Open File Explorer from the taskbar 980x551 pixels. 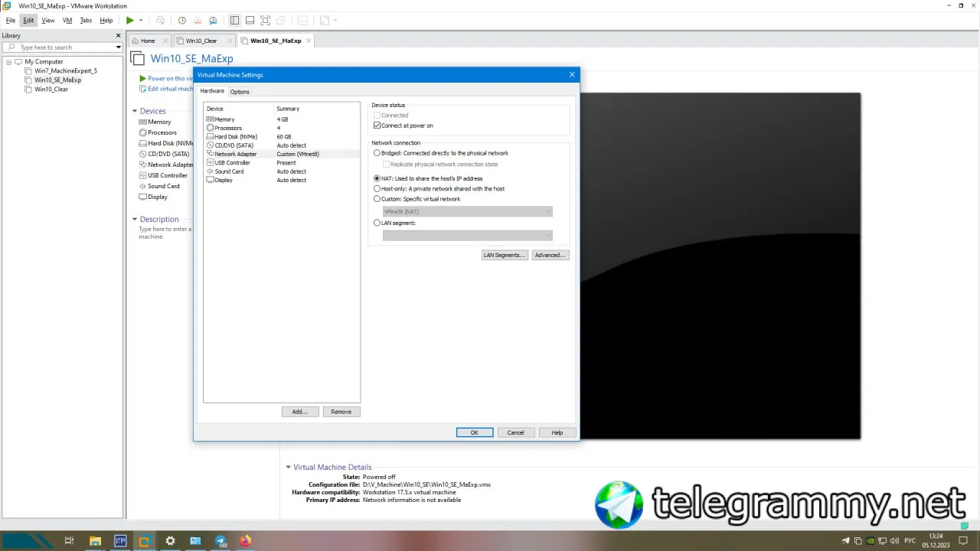[94, 540]
